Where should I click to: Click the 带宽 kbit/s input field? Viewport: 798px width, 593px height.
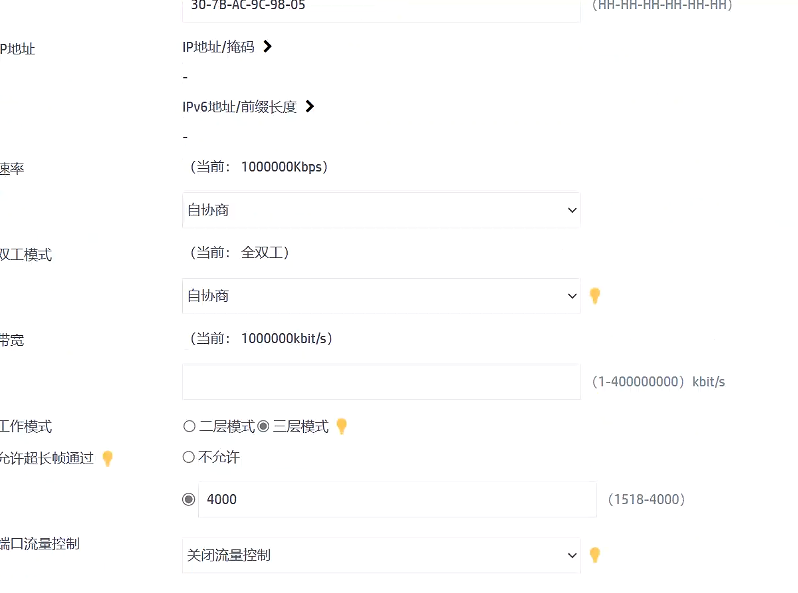(381, 382)
